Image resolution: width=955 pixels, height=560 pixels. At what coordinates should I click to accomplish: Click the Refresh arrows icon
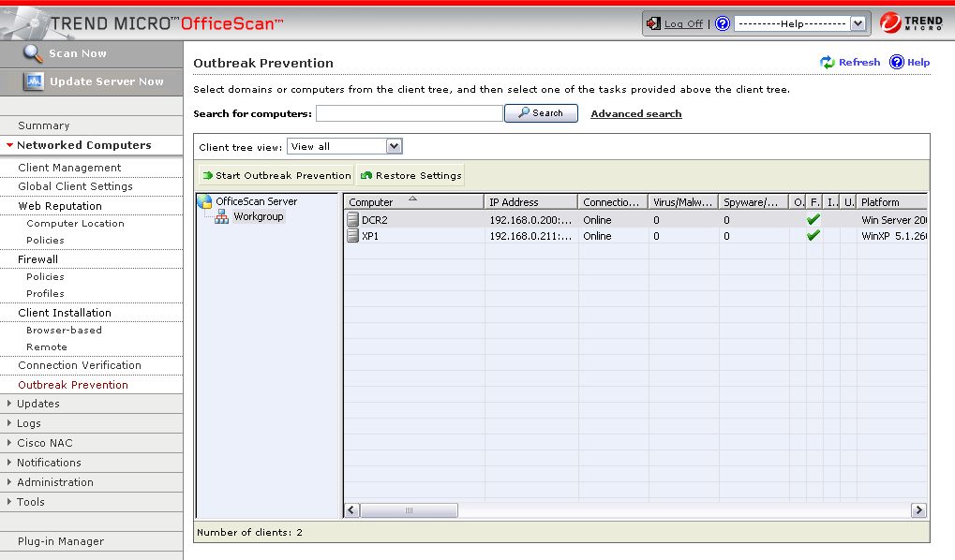(828, 62)
